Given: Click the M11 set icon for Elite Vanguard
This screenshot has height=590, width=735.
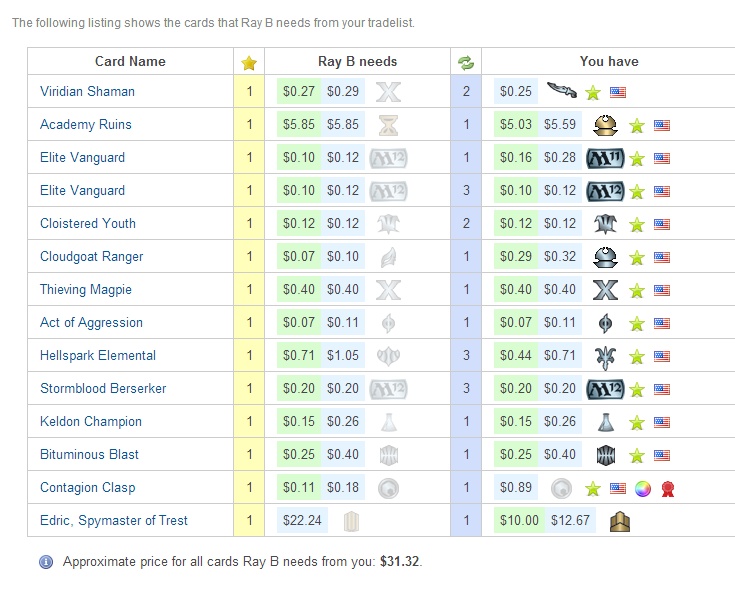Looking at the screenshot, I should click(605, 158).
